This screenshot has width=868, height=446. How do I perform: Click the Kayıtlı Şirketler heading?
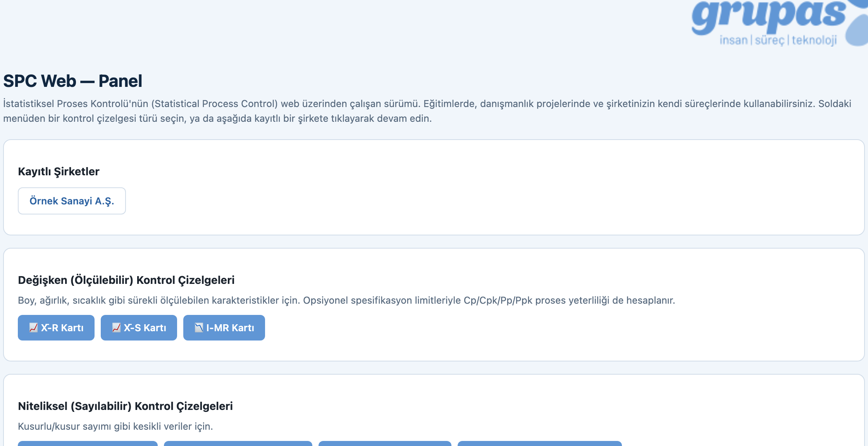click(59, 171)
